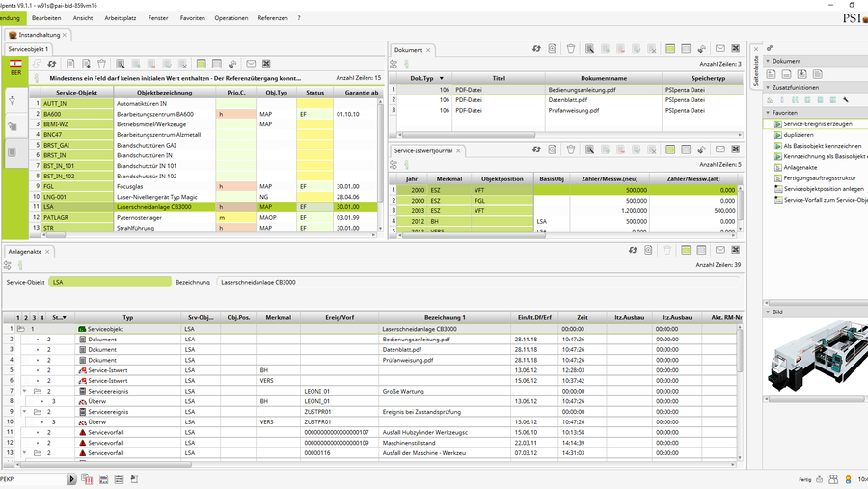The image size is (868, 489).
Task: Click favorite 'duplizieren'
Action: pyautogui.click(x=799, y=135)
